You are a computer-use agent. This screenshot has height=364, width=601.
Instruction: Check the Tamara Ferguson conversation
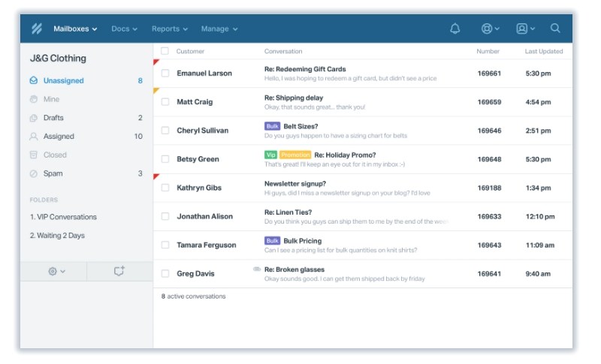[165, 245]
